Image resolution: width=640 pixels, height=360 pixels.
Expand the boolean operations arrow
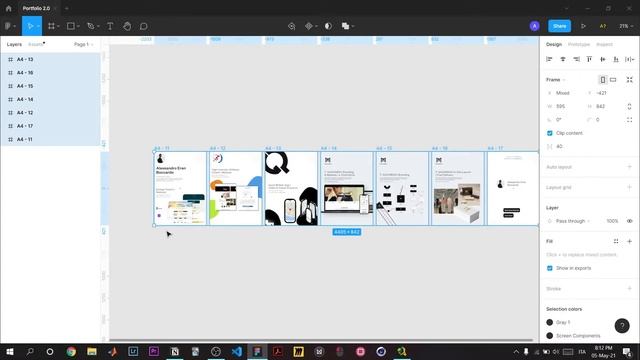pyautogui.click(x=353, y=26)
